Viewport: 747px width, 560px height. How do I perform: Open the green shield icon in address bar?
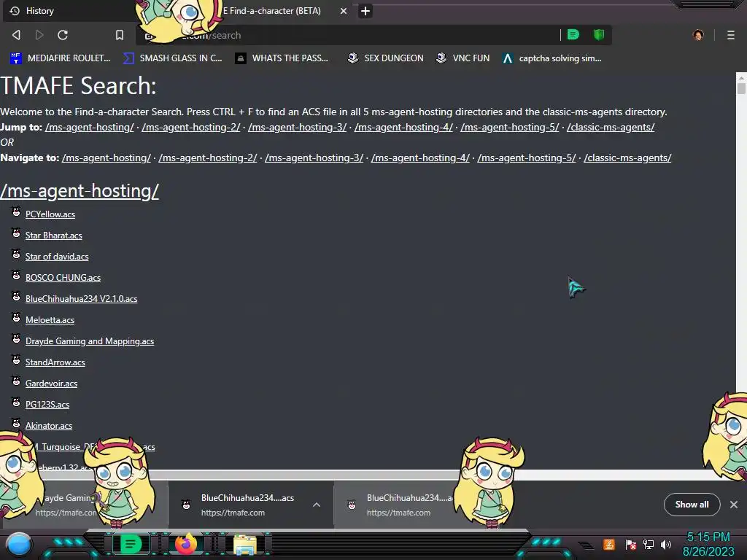point(599,34)
